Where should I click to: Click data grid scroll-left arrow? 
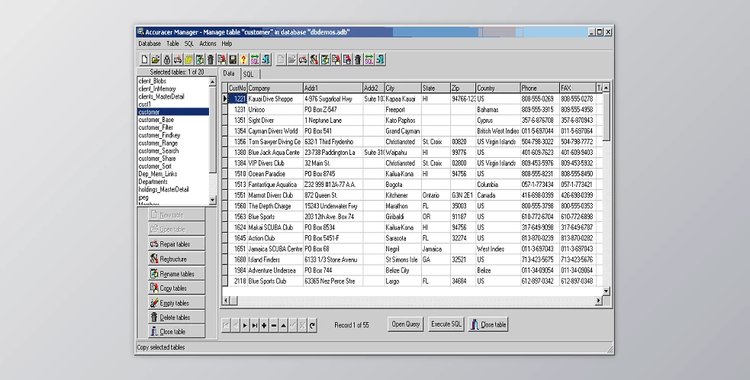pos(226,301)
